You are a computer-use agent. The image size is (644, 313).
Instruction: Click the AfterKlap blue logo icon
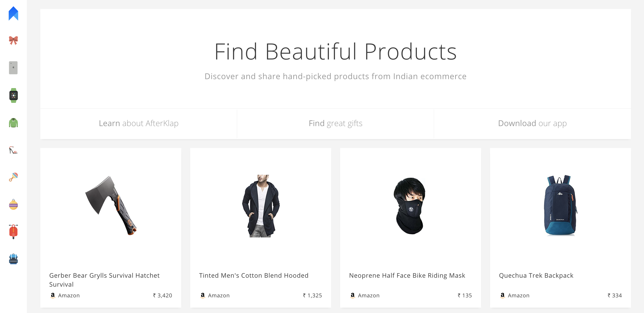click(13, 13)
